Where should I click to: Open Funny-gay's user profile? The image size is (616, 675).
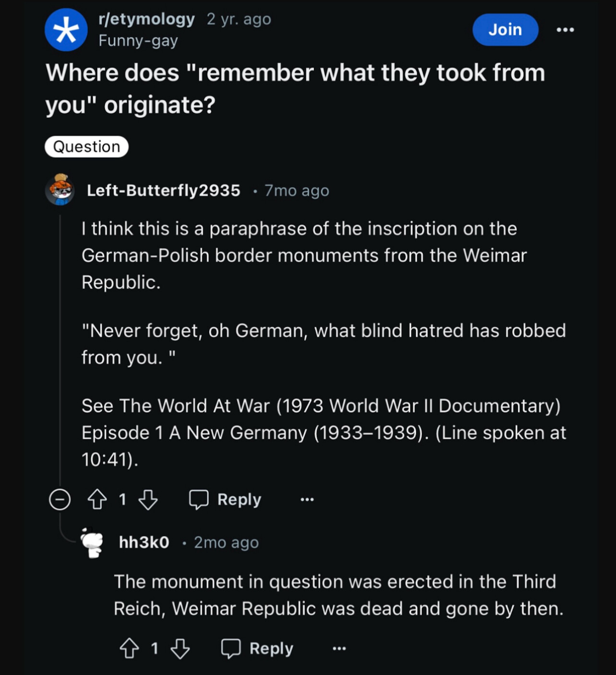(x=138, y=41)
